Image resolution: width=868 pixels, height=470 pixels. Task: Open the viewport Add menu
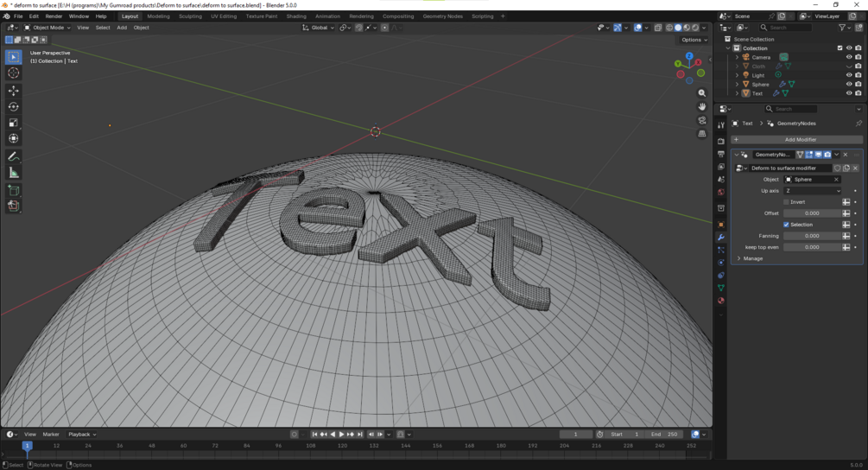122,28
